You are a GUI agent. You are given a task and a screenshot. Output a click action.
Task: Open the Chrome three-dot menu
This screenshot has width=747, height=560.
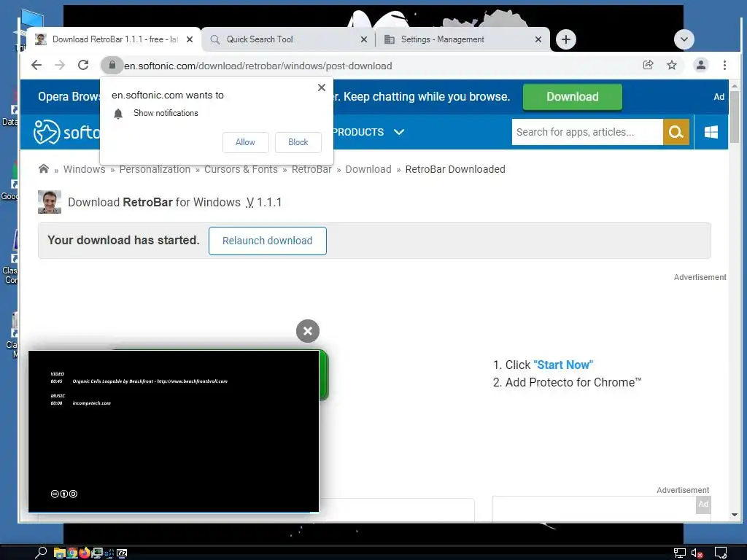[724, 65]
